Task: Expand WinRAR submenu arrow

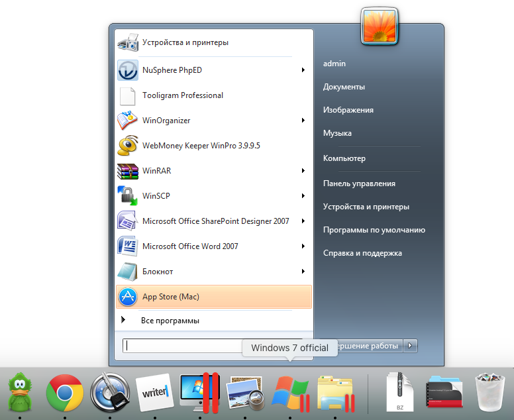Action: (303, 170)
